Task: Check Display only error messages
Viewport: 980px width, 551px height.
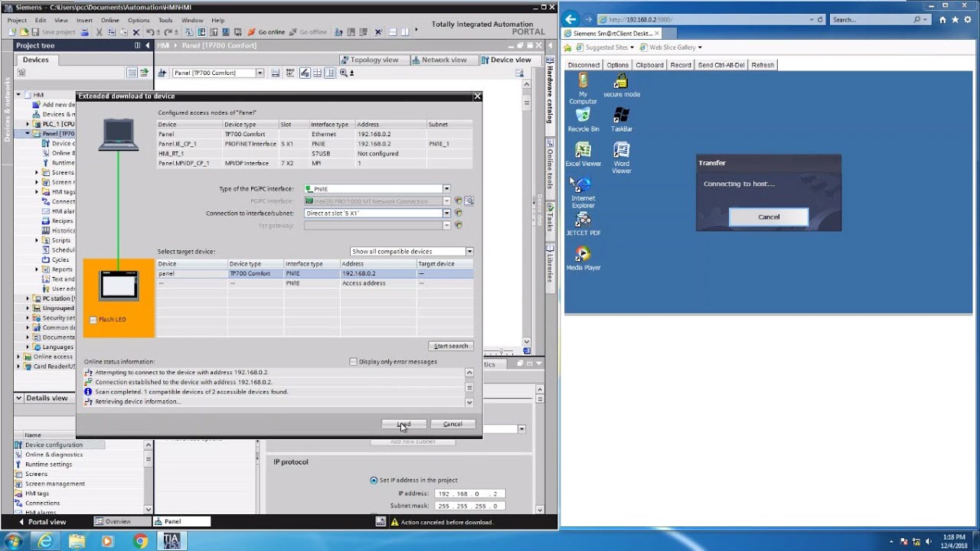Action: [353, 361]
